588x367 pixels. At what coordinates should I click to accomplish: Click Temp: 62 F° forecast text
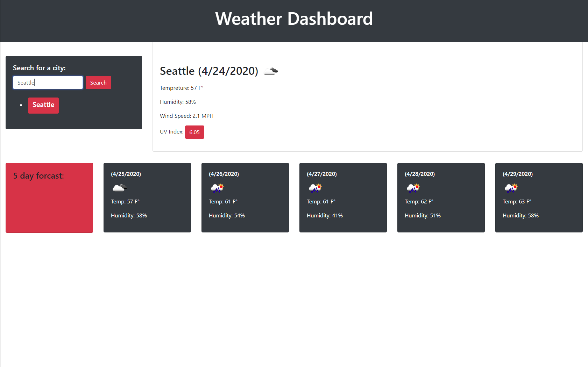point(419,202)
